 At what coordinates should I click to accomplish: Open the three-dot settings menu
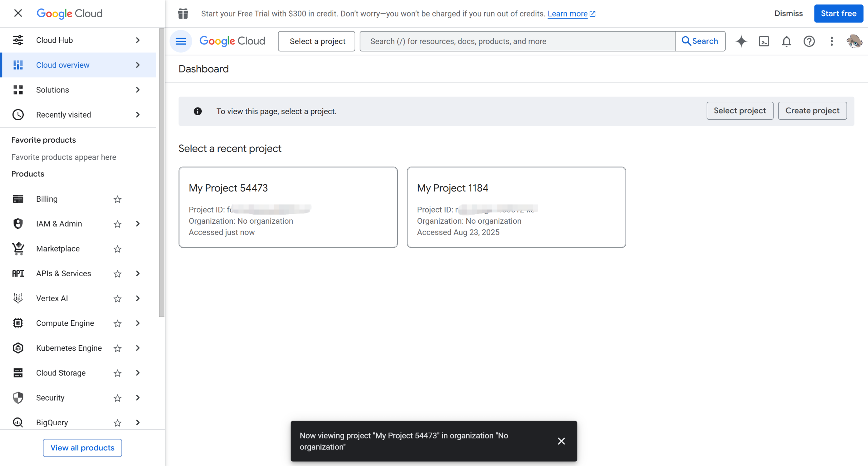pyautogui.click(x=831, y=41)
